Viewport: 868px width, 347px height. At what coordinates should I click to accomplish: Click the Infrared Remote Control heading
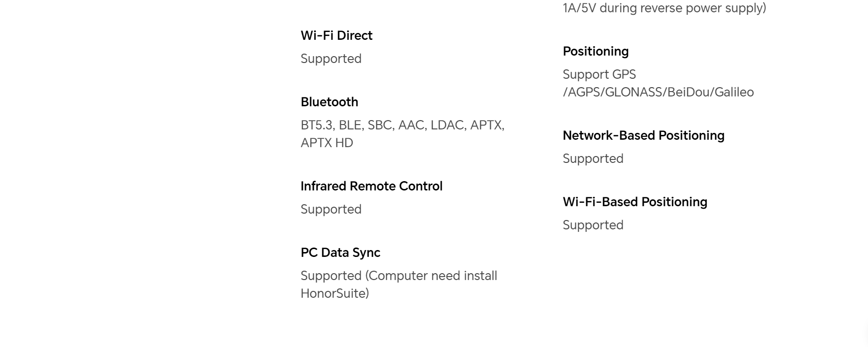[x=371, y=186]
